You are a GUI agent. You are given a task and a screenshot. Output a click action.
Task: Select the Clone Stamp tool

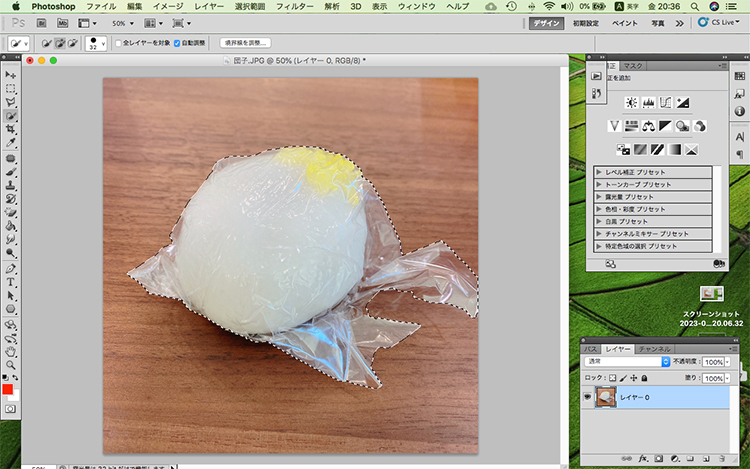11,185
